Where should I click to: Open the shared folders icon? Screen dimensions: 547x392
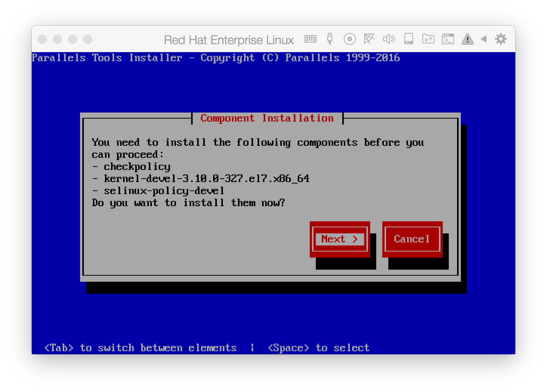(x=428, y=39)
